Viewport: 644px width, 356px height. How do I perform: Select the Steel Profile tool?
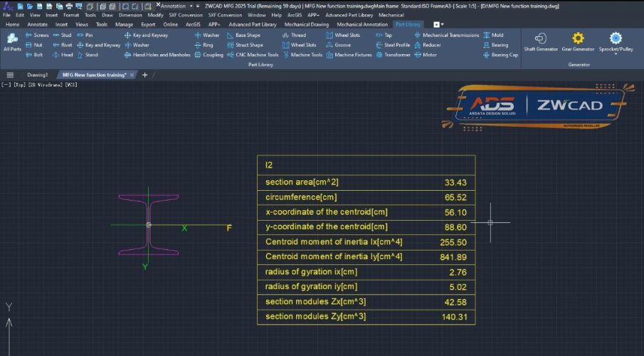[392, 45]
